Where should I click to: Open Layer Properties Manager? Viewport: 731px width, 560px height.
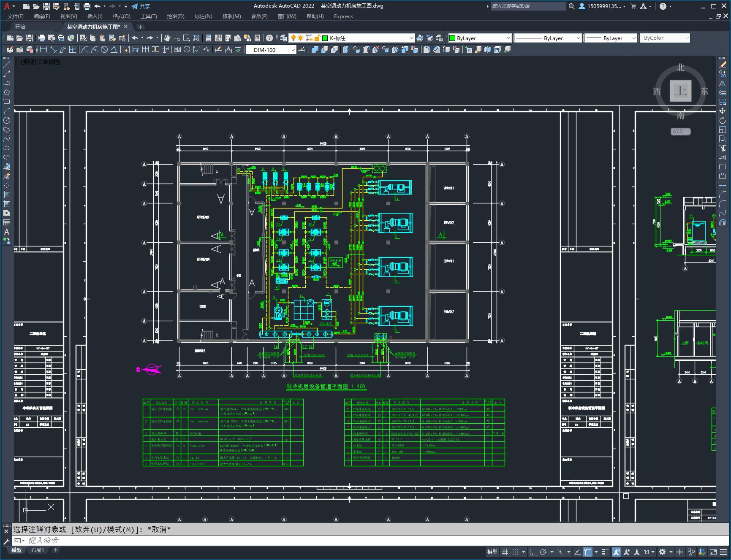pos(283,38)
